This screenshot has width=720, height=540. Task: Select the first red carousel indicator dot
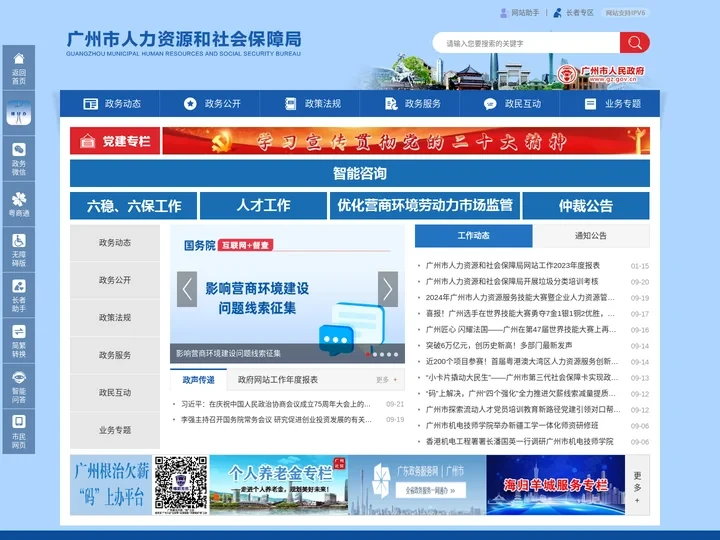(368, 354)
